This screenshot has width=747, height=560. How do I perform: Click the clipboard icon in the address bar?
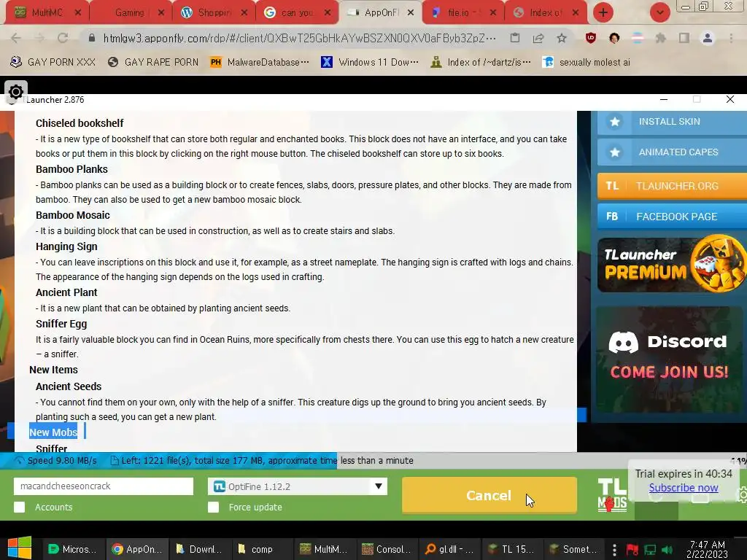pyautogui.click(x=515, y=38)
